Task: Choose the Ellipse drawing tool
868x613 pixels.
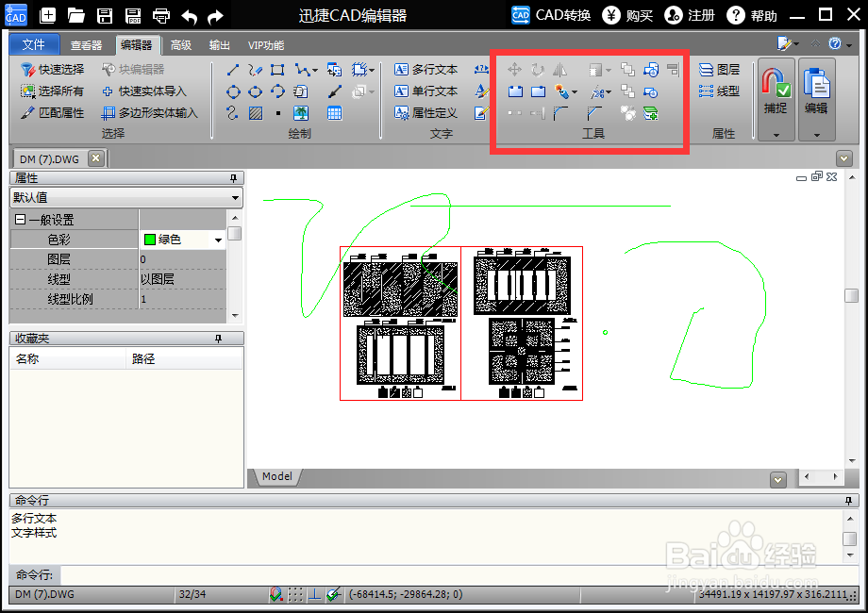Action: pos(255,91)
